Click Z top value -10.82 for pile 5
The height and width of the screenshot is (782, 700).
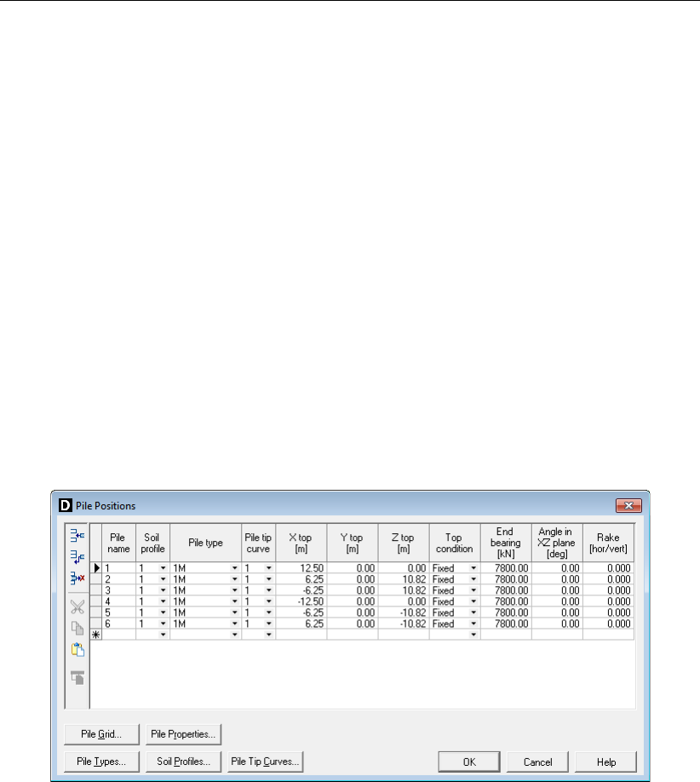tap(404, 612)
